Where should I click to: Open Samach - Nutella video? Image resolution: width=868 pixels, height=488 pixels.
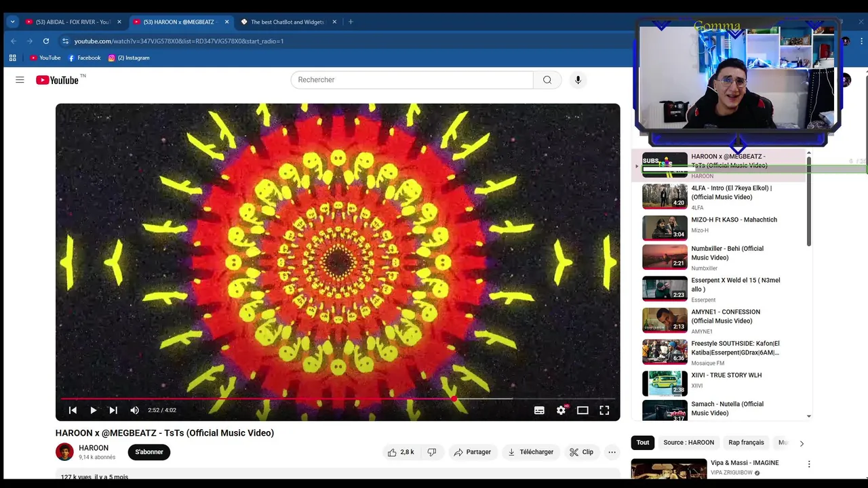coord(719,411)
